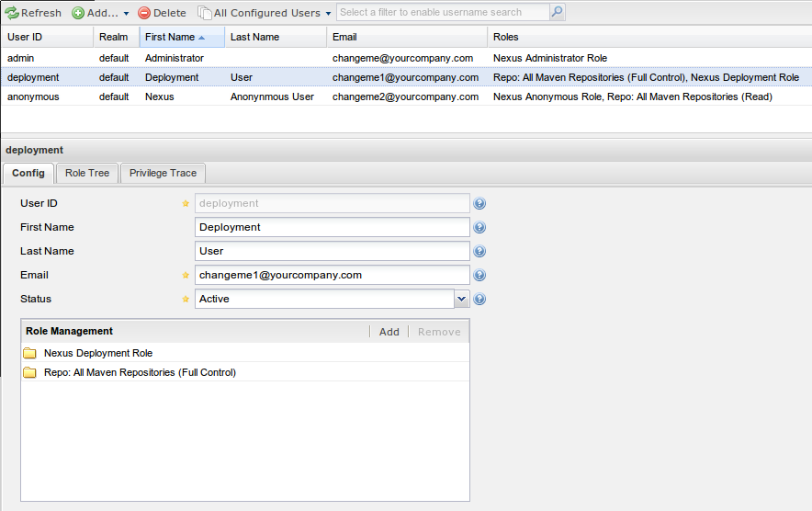Switch to the Privilege Trace tab

point(163,173)
